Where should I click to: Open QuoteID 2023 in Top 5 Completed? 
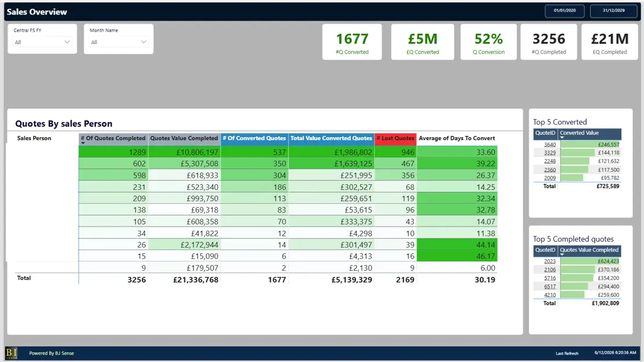point(549,261)
